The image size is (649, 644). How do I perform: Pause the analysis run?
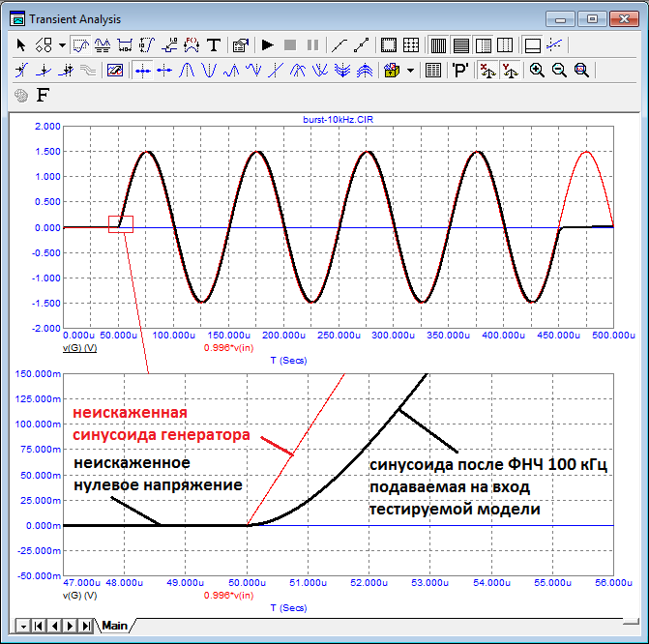pos(312,44)
